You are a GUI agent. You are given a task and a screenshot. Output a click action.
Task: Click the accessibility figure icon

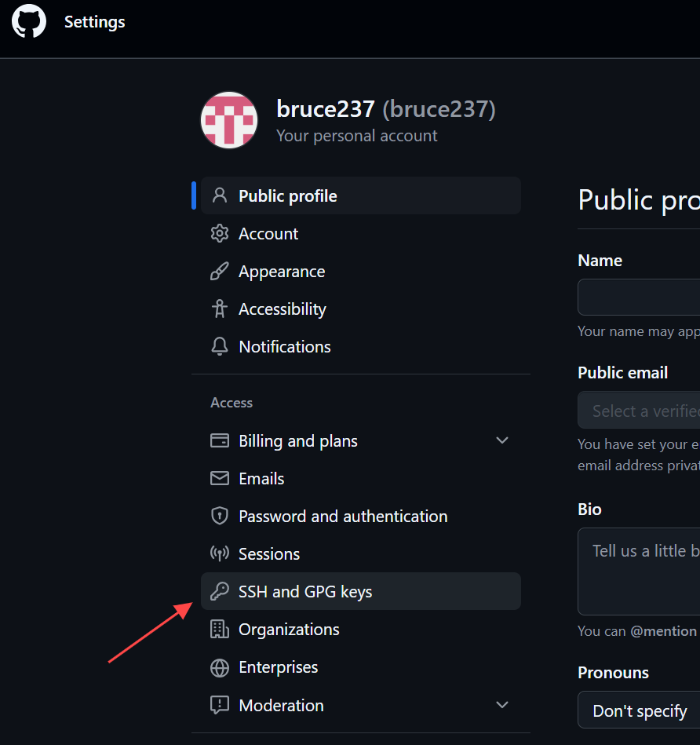coord(220,309)
